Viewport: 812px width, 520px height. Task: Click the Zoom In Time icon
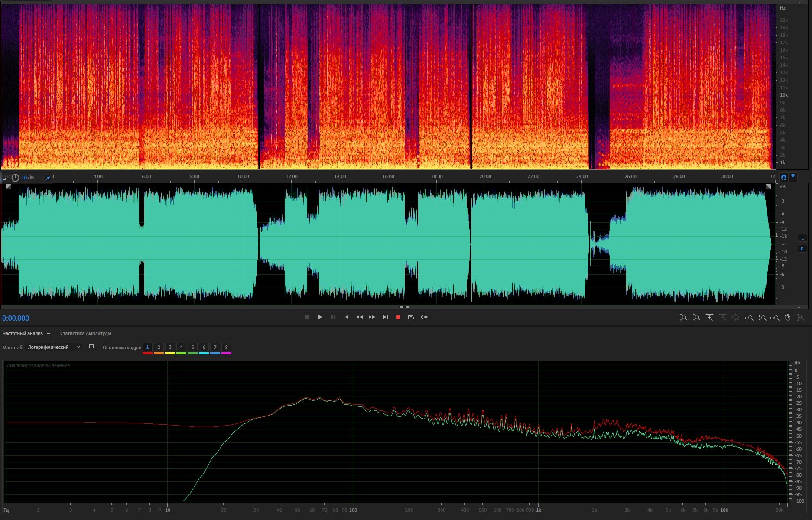click(x=709, y=318)
